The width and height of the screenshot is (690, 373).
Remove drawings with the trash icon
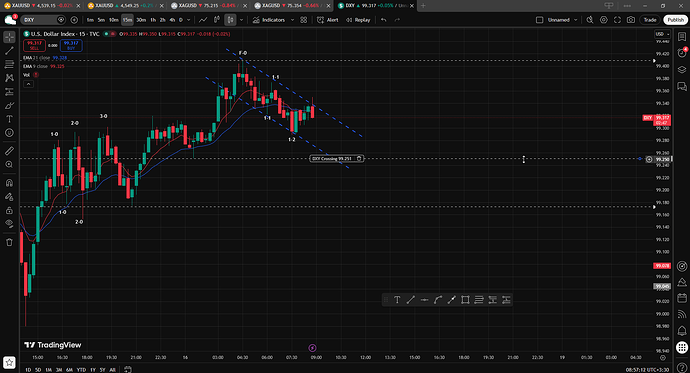(9, 242)
